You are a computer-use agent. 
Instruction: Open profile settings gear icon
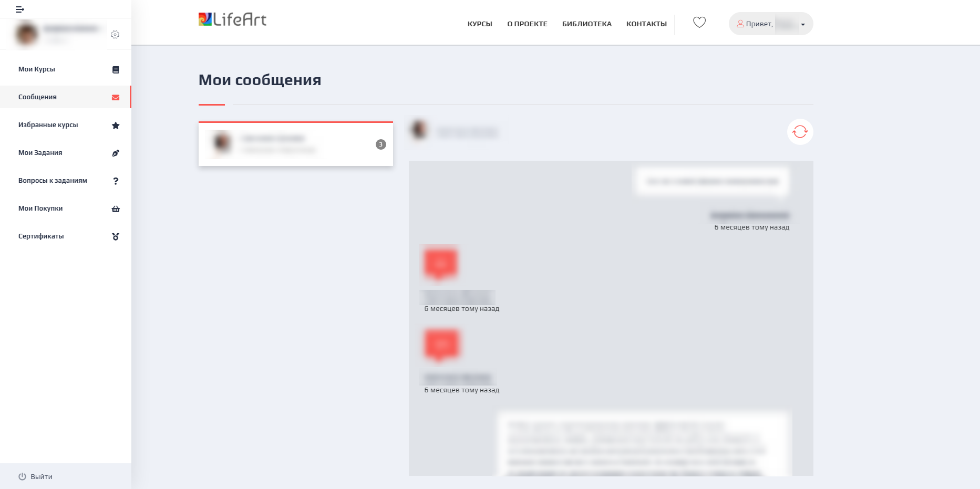click(x=115, y=35)
